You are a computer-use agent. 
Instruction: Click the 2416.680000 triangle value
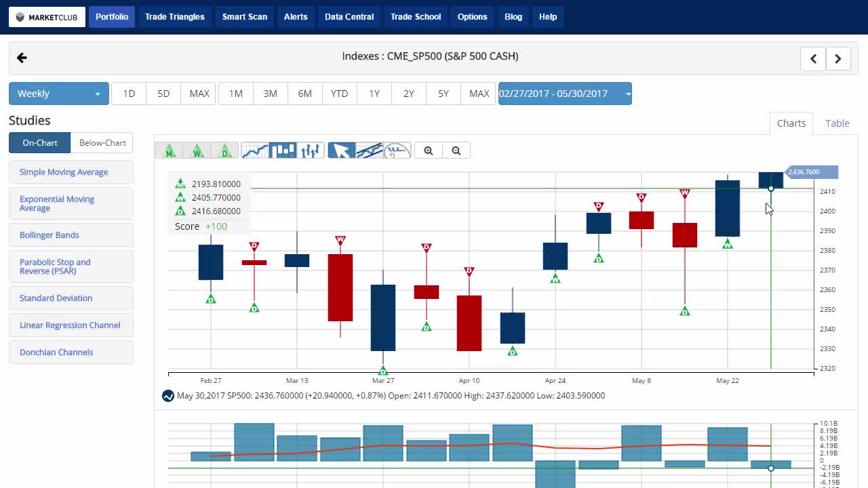[x=216, y=211]
